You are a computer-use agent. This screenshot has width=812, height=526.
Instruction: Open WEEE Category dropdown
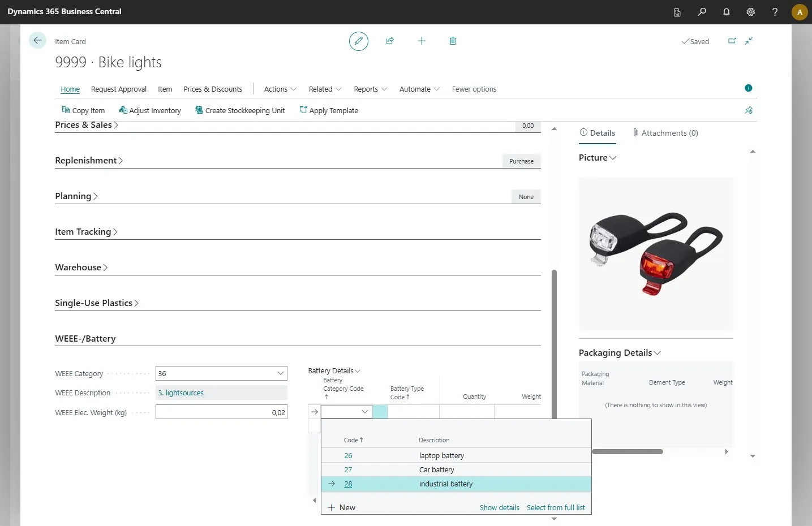(x=281, y=373)
